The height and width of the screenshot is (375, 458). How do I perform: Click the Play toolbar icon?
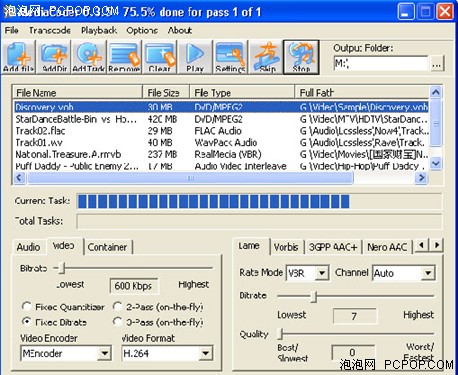pos(195,57)
